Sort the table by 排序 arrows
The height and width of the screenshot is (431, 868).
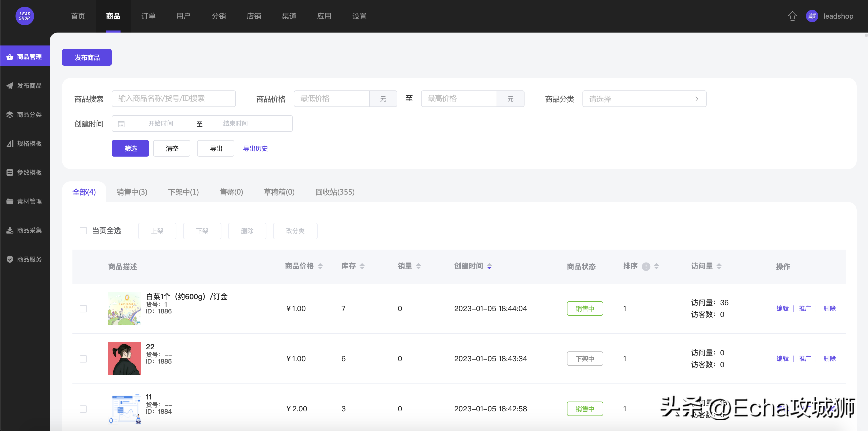tap(656, 266)
